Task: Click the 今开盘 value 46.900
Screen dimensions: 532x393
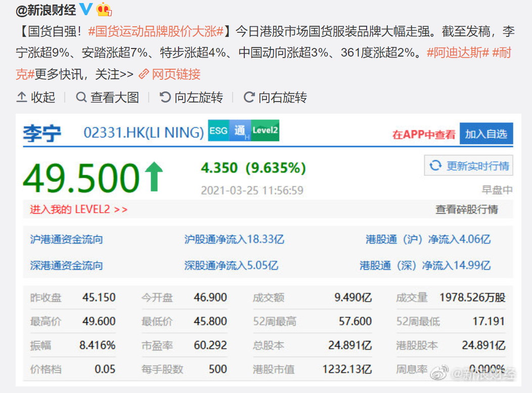Action: 210,298
